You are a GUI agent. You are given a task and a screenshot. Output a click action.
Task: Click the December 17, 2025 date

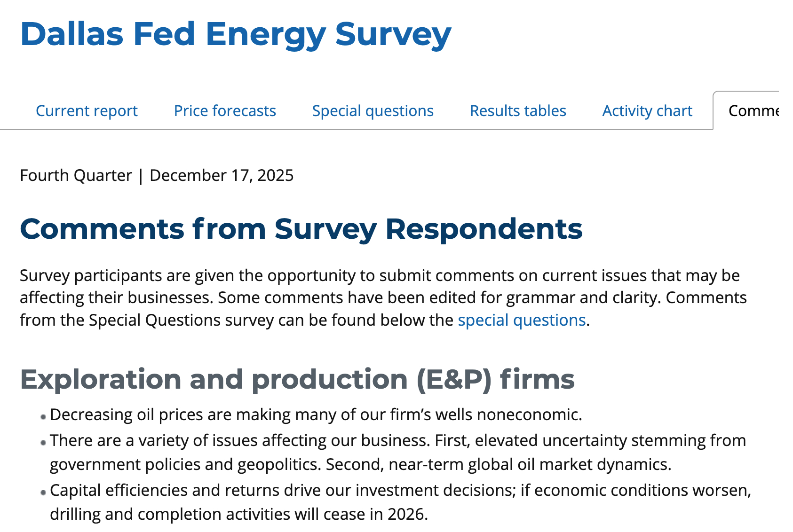(x=222, y=175)
